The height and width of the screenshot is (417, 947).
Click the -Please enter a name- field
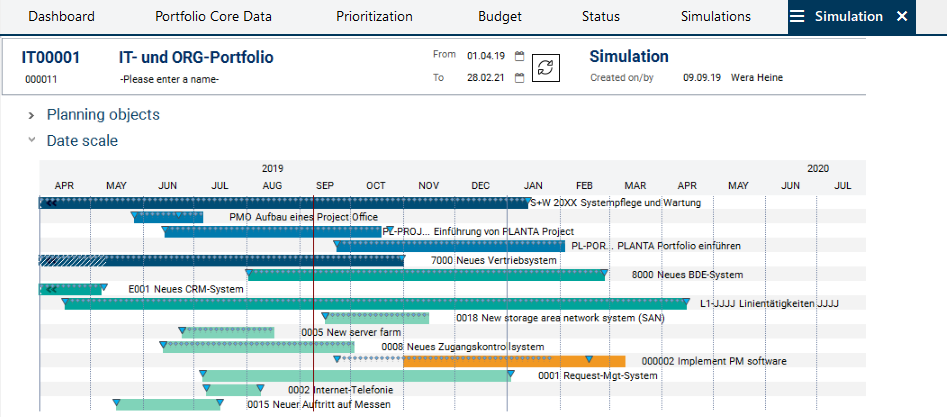coord(169,79)
